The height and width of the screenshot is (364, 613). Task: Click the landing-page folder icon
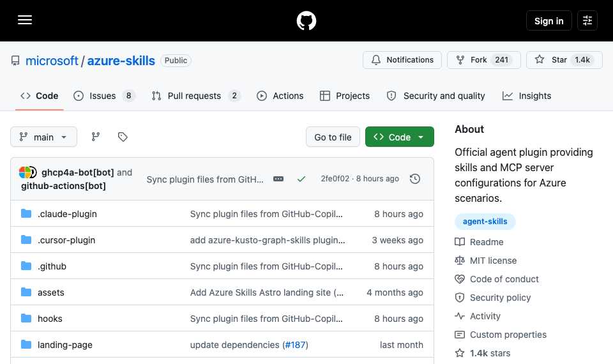click(x=26, y=344)
